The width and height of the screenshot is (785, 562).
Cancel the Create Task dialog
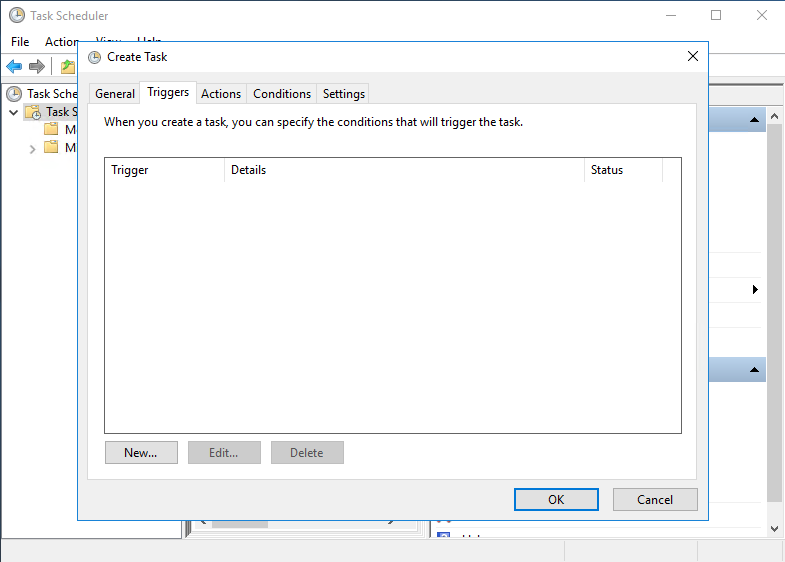point(655,499)
